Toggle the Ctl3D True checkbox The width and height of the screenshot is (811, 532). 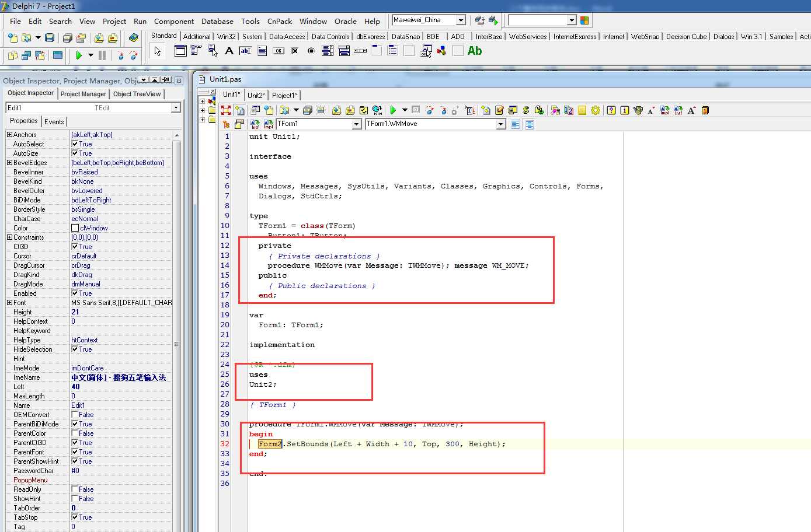click(75, 247)
